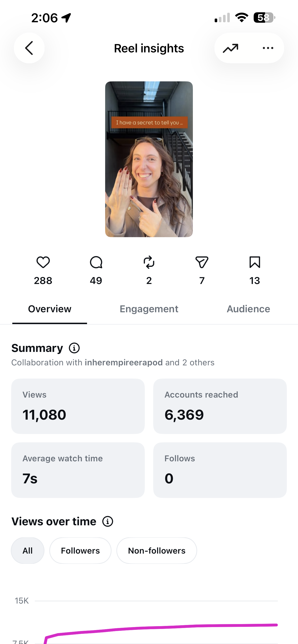Tap the saves bookmark icon
This screenshot has width=298, height=644.
255,262
